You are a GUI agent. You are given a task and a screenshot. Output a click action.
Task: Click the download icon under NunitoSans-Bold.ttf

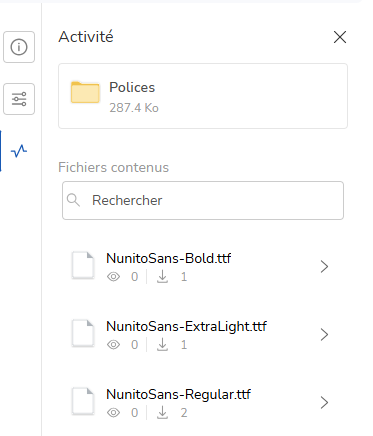tap(162, 277)
